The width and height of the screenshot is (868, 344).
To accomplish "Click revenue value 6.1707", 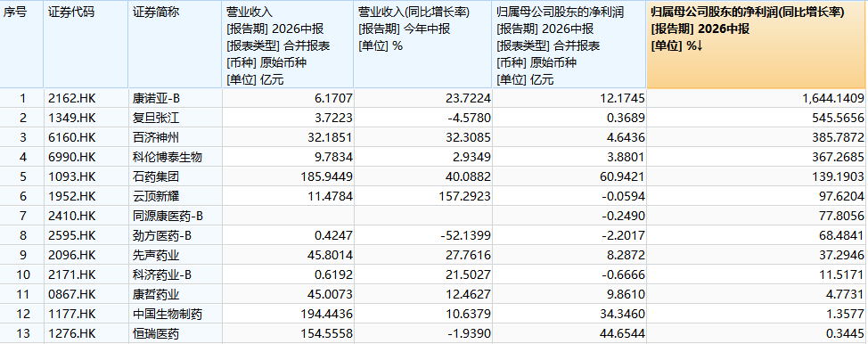I will point(333,99).
